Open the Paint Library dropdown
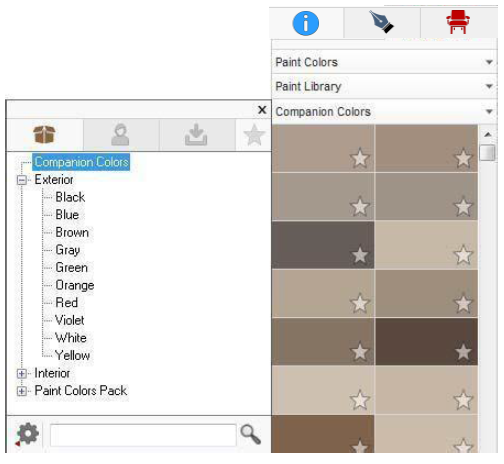The image size is (504, 464). point(384,86)
